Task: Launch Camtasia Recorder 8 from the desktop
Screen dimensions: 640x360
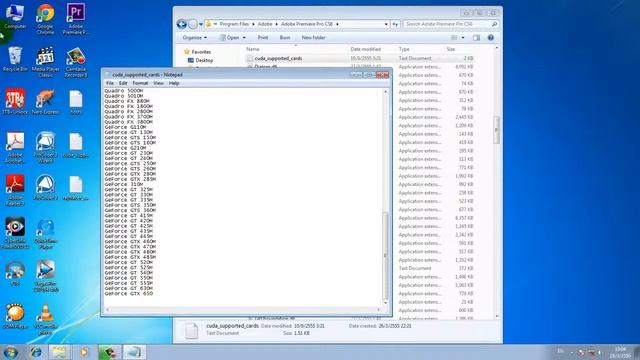Action: (76, 62)
